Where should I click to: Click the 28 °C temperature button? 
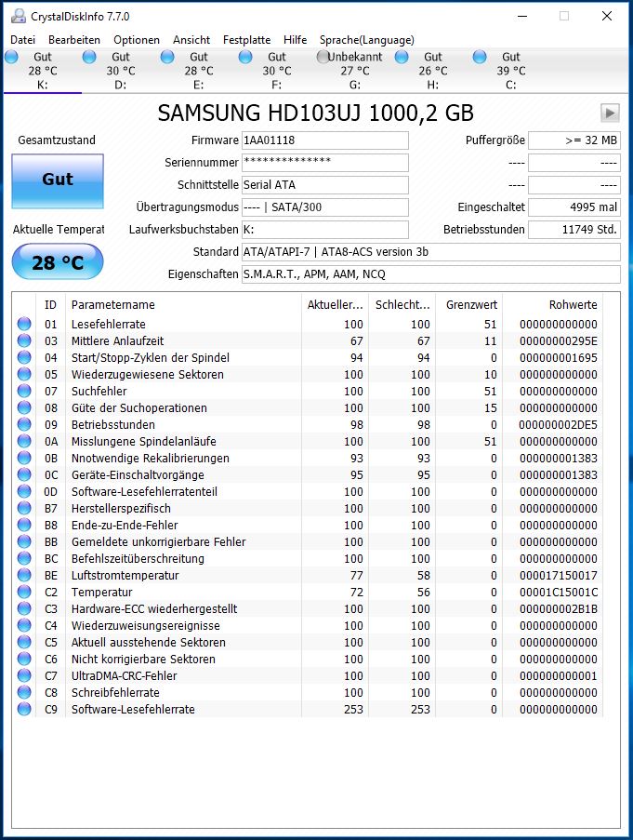point(58,262)
